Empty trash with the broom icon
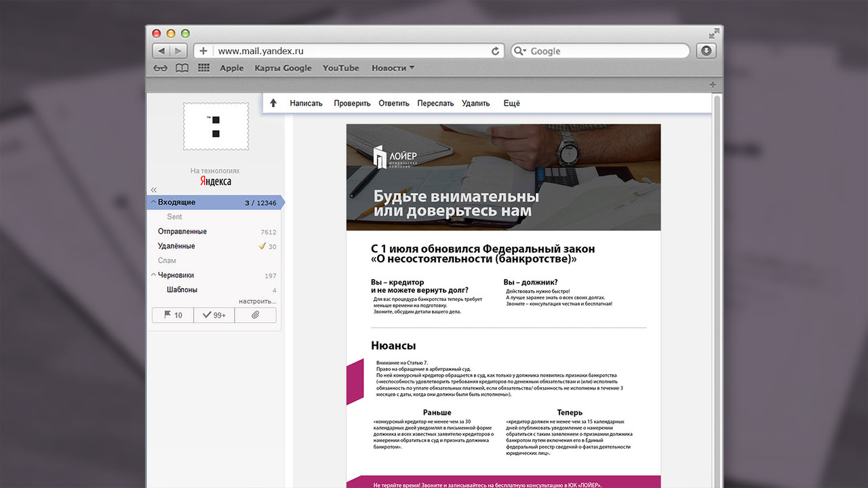 coord(262,246)
